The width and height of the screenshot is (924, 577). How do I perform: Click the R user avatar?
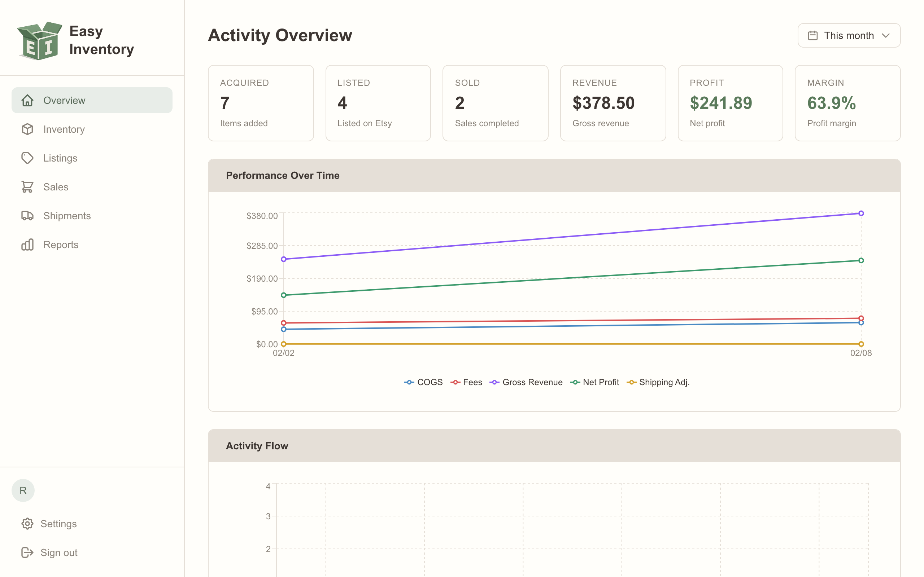(x=23, y=490)
